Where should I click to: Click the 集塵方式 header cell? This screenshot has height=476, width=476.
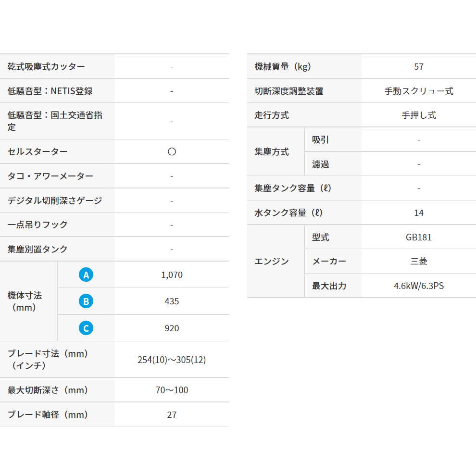272,152
